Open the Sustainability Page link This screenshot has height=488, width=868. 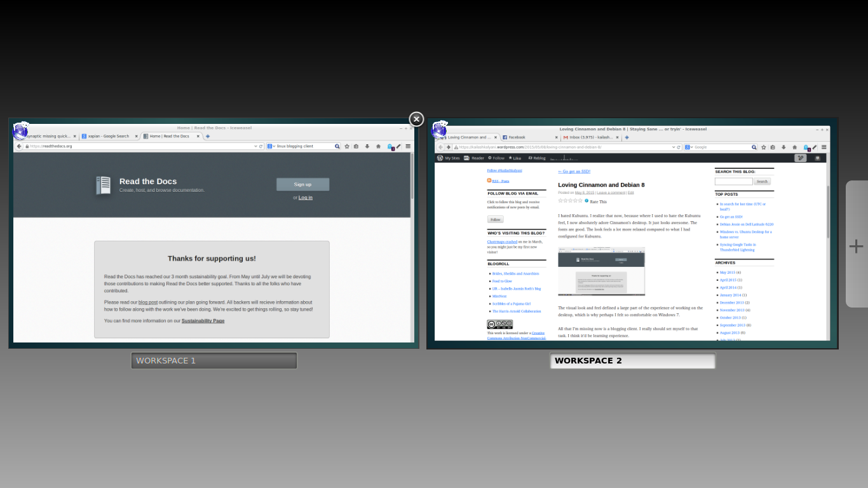click(x=203, y=320)
